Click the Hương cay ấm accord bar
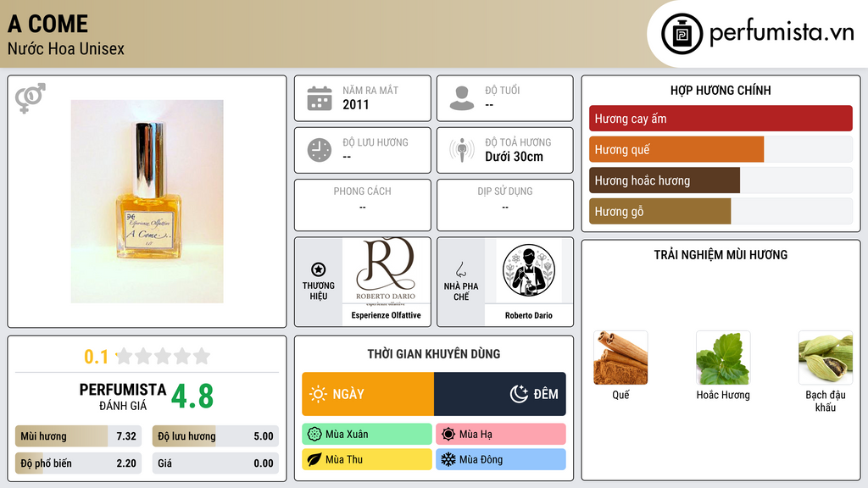Viewport: 868px width, 488px height. tap(721, 119)
